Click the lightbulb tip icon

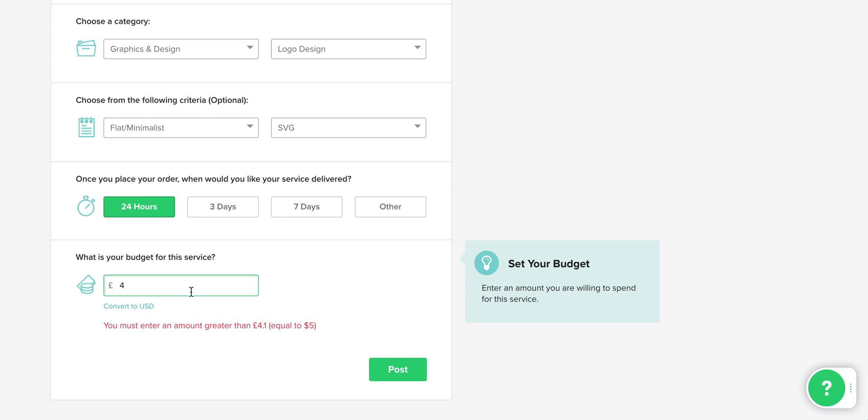(x=486, y=263)
